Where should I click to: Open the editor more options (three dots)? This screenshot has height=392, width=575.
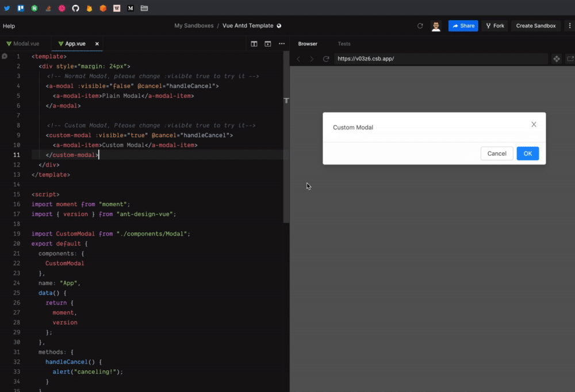(282, 44)
